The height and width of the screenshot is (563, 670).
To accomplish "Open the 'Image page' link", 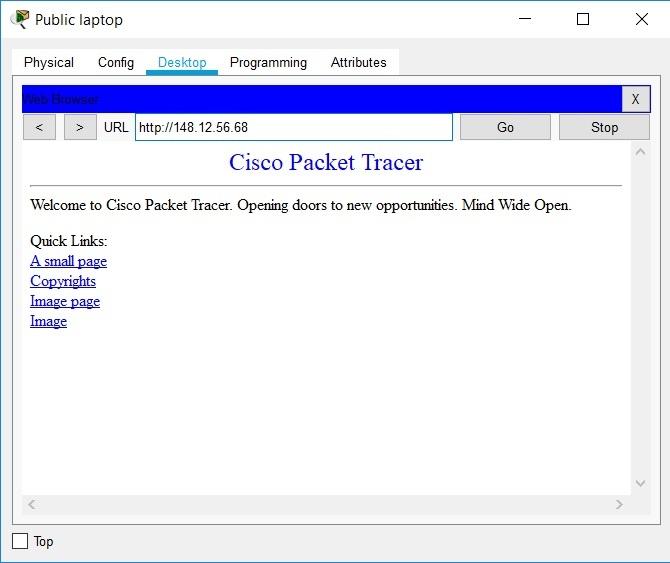I will coord(65,301).
